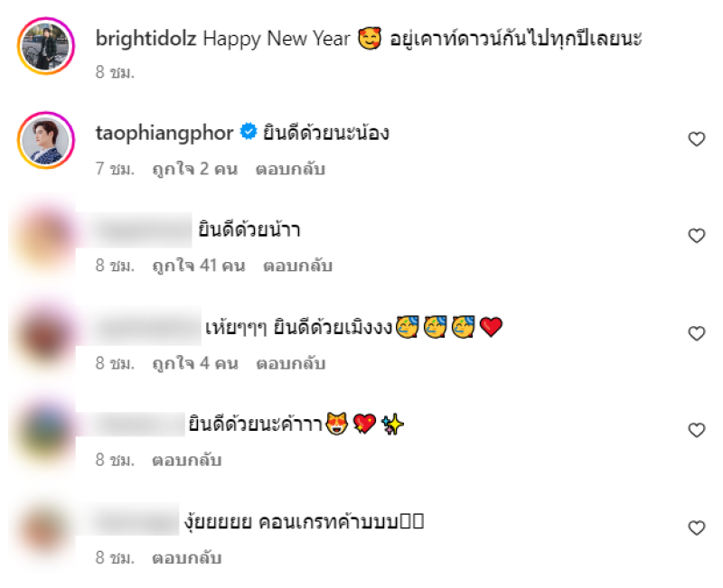Click the brightidolz username
This screenshot has width=723, height=588.
click(x=146, y=39)
